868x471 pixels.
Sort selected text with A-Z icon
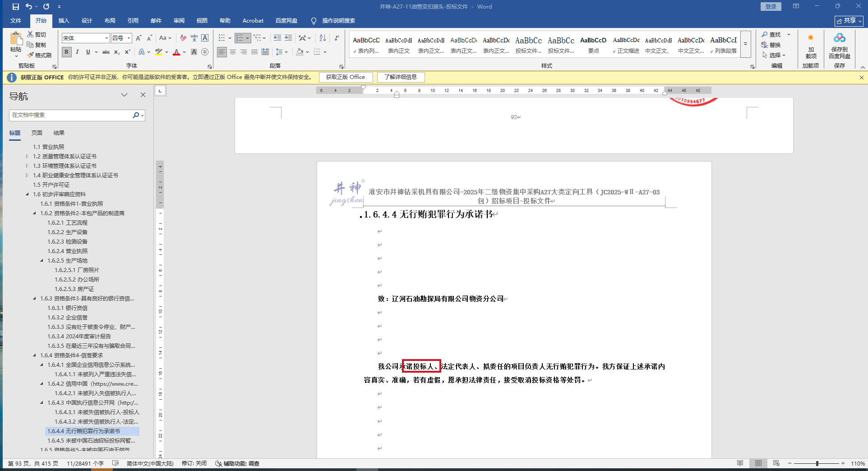[x=323, y=38]
